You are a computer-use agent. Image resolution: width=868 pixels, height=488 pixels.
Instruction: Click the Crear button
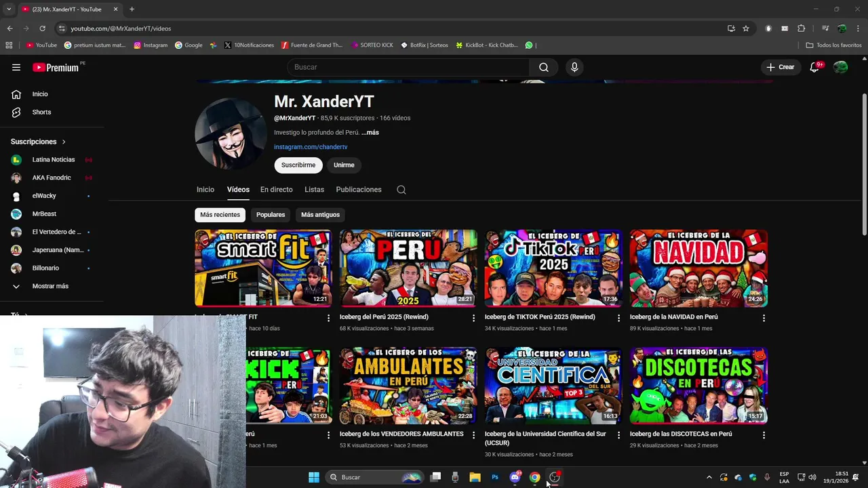point(780,67)
